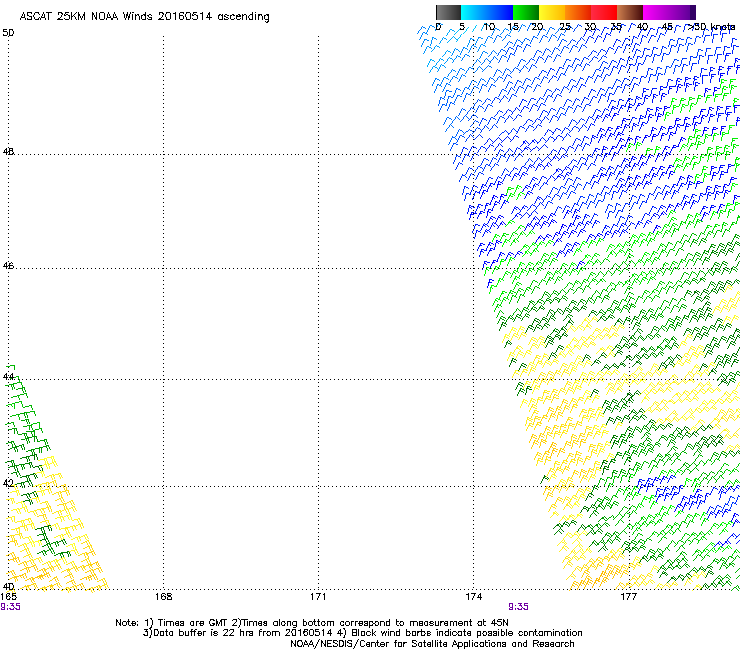The height and width of the screenshot is (650, 740).
Task: Click the note line beginning "Note: 1) Times are GMT"
Action: point(312,623)
